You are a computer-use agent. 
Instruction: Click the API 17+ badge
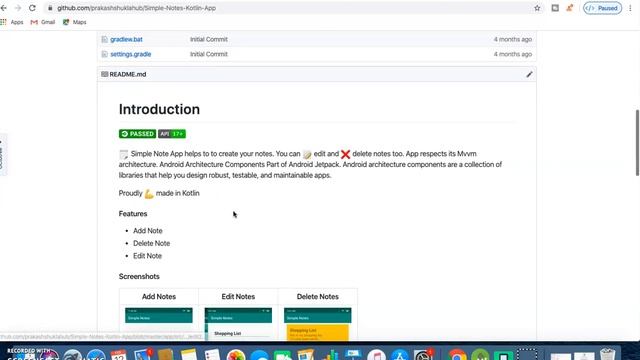(172, 134)
